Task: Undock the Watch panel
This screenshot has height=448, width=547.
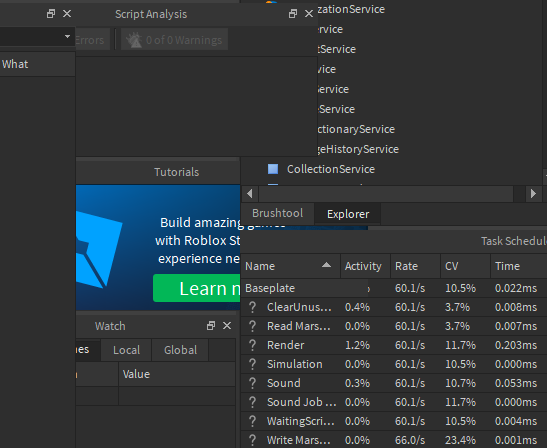Action: click(211, 326)
